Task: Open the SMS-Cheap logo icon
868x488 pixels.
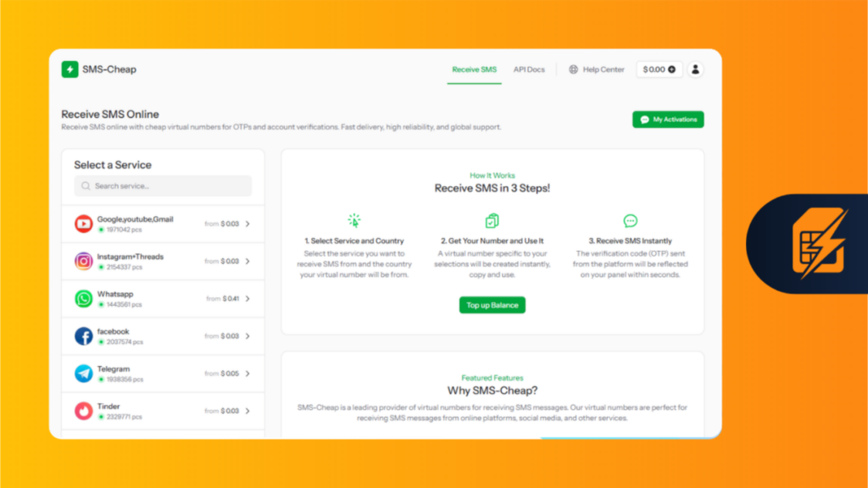Action: (70, 69)
